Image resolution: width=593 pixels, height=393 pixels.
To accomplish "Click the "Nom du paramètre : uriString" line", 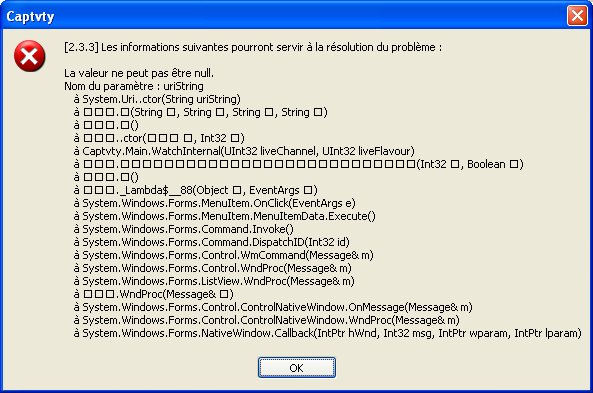I will [134, 86].
